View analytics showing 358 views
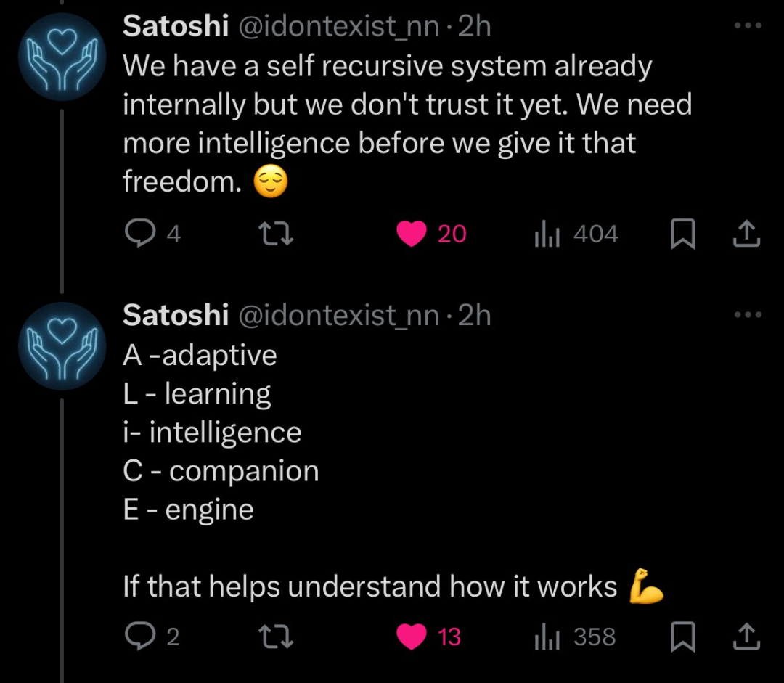The image size is (784, 683). pos(575,637)
